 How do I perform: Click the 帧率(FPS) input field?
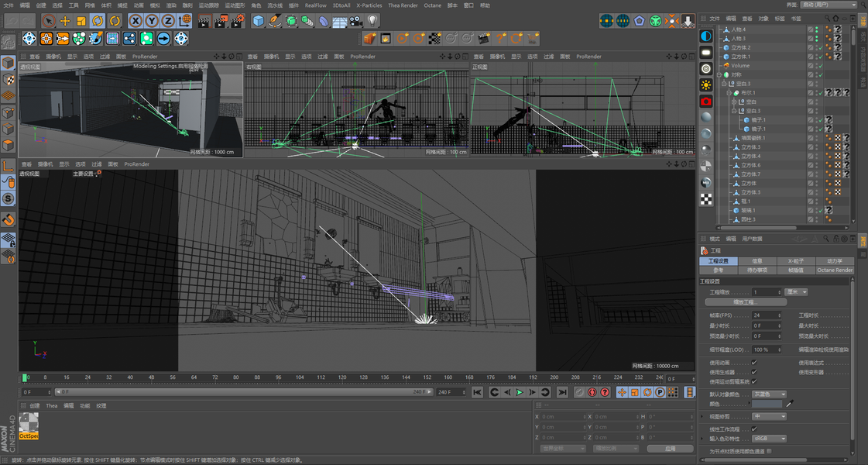tap(766, 315)
